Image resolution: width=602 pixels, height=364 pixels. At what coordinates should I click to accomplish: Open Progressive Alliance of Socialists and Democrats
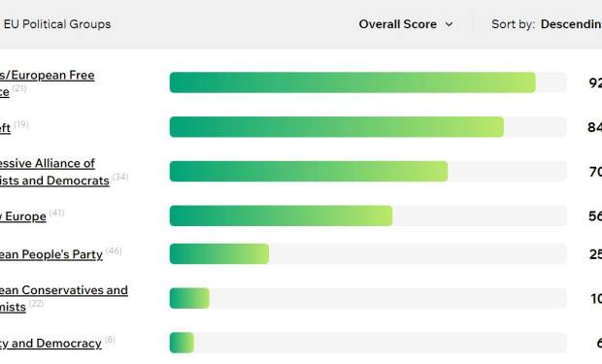click(54, 172)
